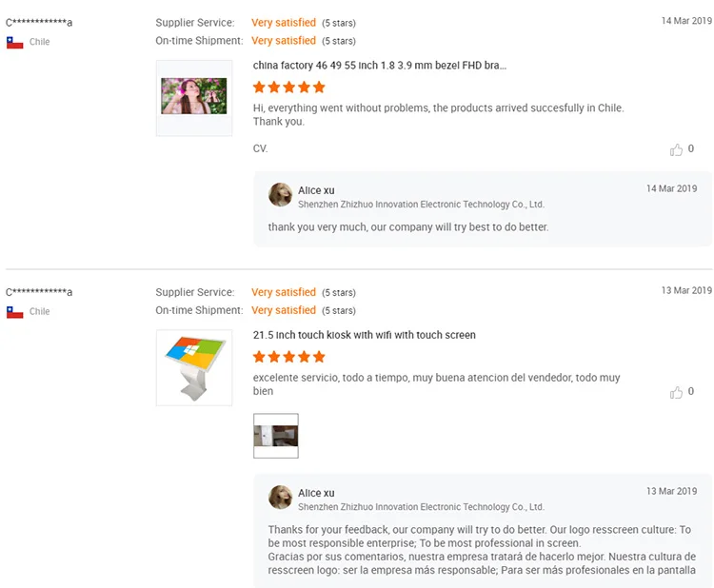Image resolution: width=714 pixels, height=588 pixels.
Task: Click Shenzhen Zhizhuo company name in second reply
Action: (421, 507)
